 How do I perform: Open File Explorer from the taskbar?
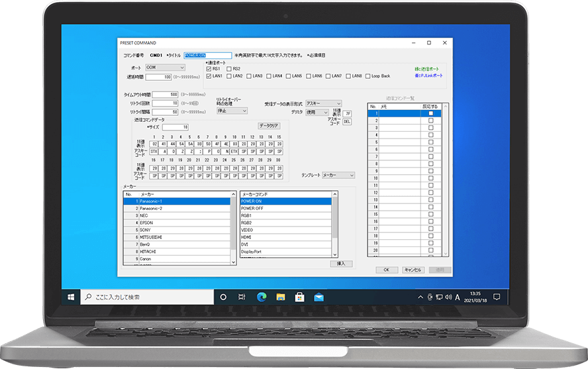280,297
